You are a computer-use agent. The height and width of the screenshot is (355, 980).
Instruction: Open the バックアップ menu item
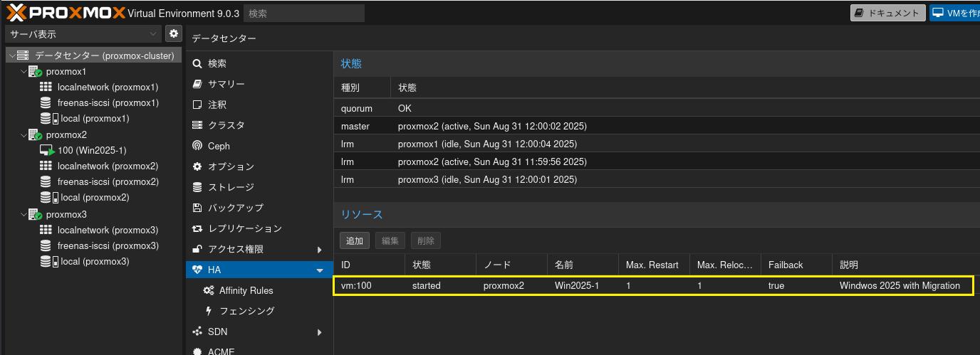tap(259, 208)
